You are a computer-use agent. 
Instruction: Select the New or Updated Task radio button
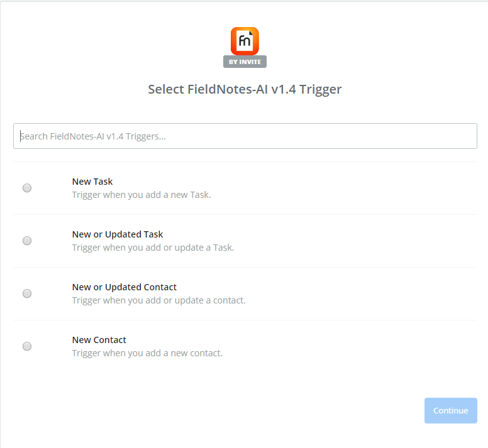point(27,241)
